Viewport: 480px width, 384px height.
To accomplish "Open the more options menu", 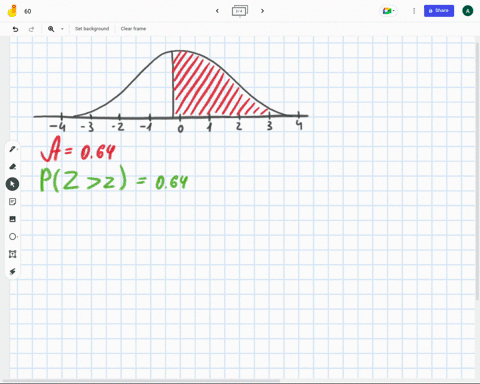I will 414,11.
